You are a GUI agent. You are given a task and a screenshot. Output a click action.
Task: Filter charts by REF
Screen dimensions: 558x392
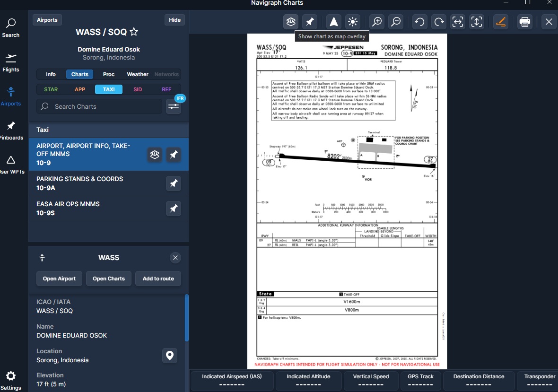[x=166, y=89]
